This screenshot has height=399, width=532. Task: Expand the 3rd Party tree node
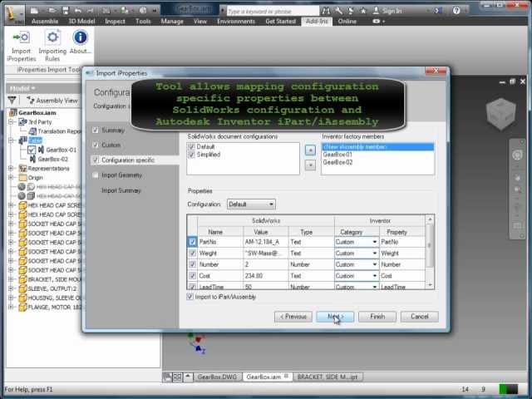(x=11, y=121)
